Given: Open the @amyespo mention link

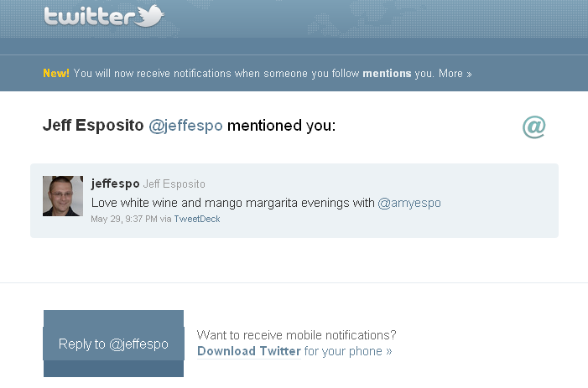Looking at the screenshot, I should tap(409, 203).
